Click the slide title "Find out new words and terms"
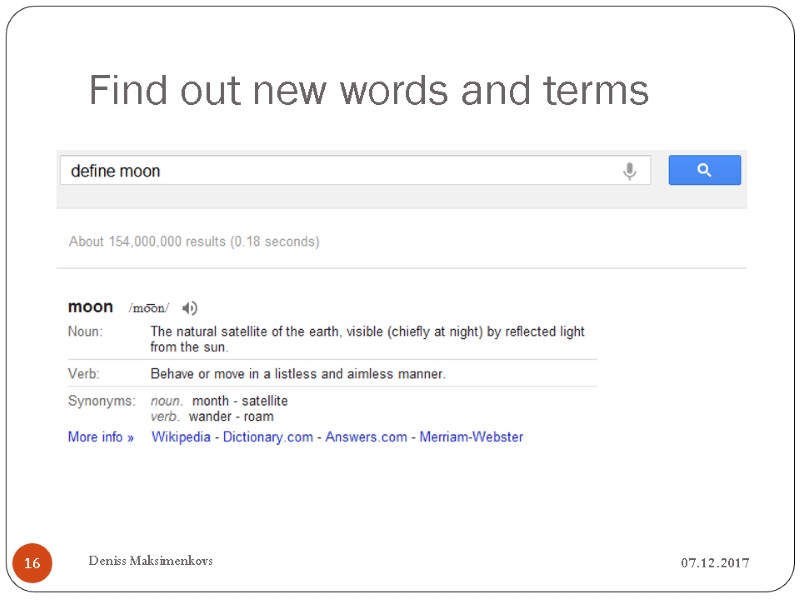This screenshot has width=800, height=600. click(x=369, y=91)
